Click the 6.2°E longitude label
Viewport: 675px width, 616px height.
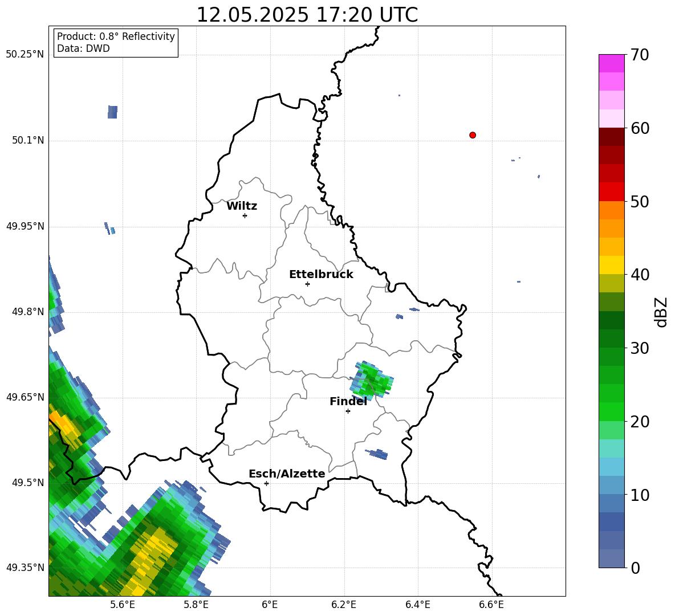[x=344, y=605]
